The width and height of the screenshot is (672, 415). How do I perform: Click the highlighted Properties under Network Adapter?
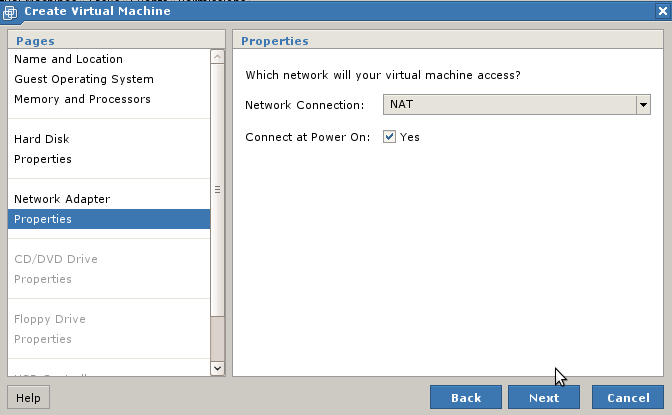click(42, 219)
